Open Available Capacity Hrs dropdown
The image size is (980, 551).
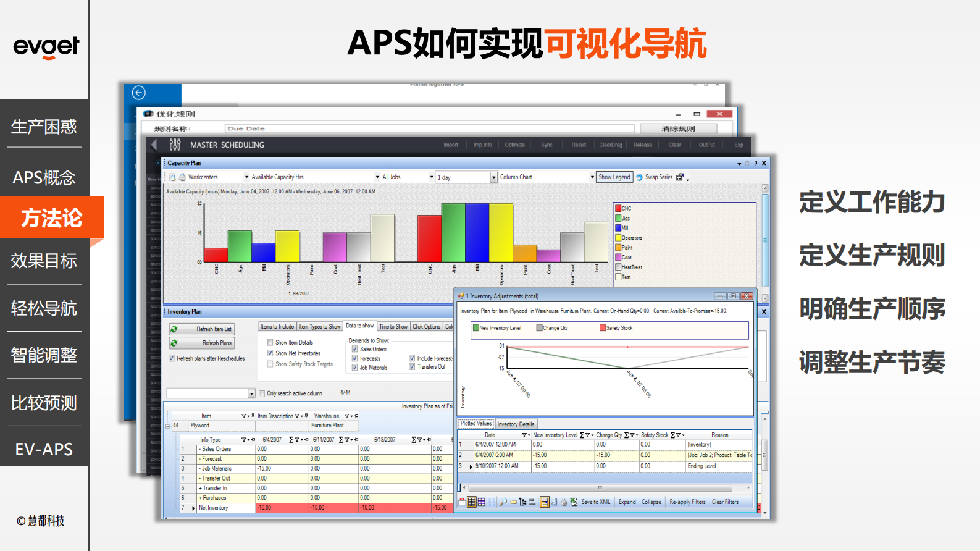[377, 177]
